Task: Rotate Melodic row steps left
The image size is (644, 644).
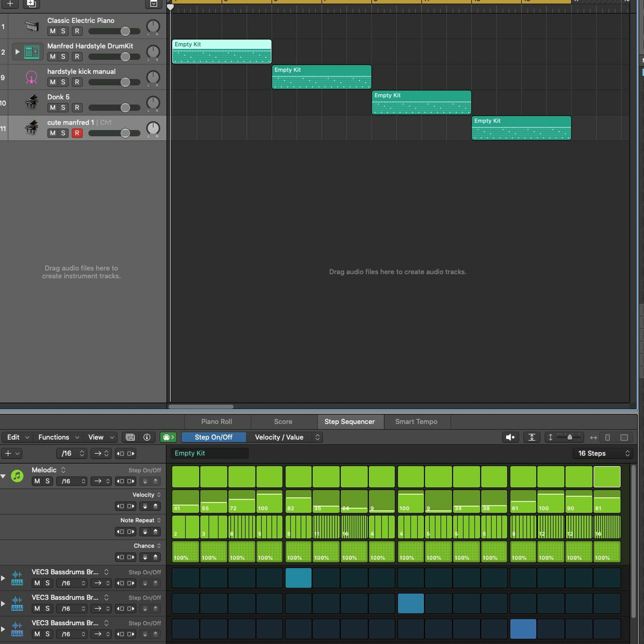Action: 120,481
